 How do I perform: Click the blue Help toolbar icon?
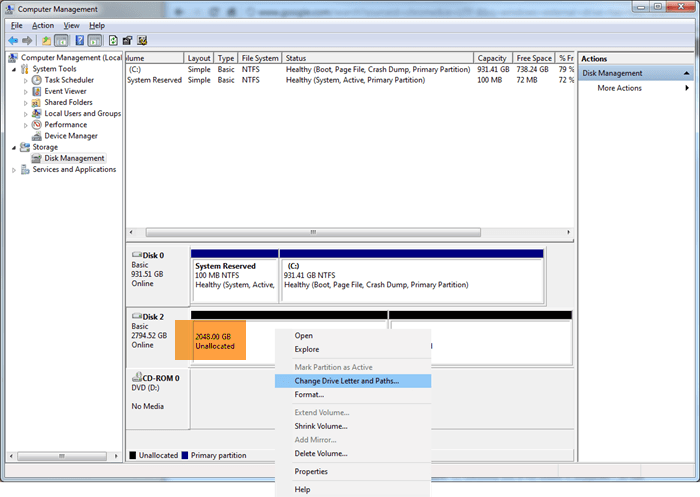(78, 40)
